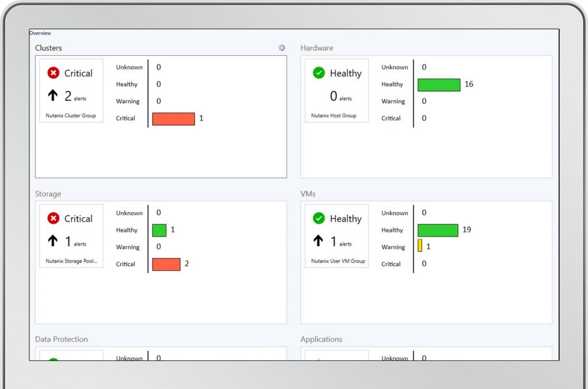Open the Nutanix User VM Group label
Image resolution: width=588 pixels, height=389 pixels.
(x=338, y=261)
